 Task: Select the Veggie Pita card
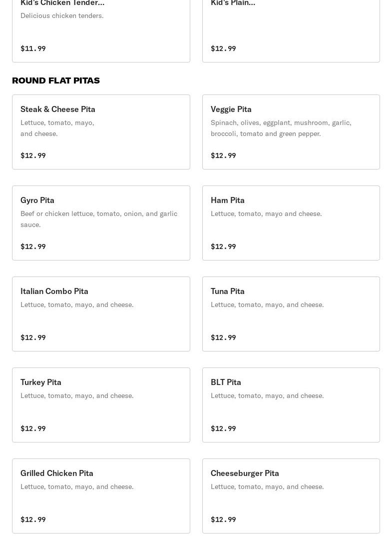coord(291,132)
